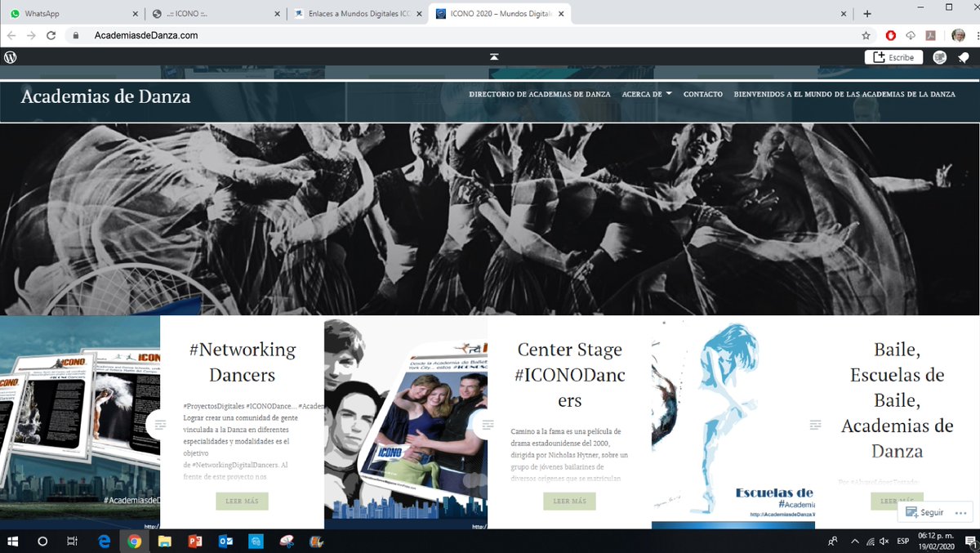980x553 pixels.
Task: Open a new browser tab
Action: click(x=867, y=14)
